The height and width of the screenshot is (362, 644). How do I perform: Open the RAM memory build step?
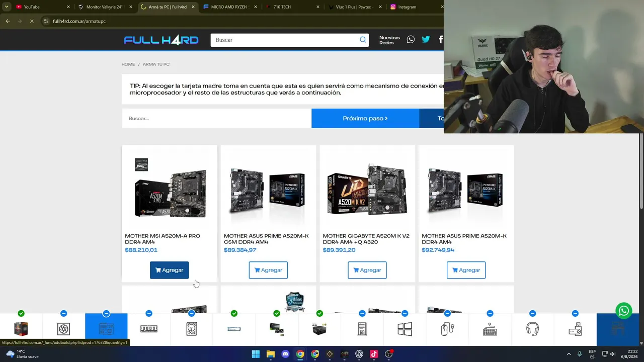tap(149, 329)
